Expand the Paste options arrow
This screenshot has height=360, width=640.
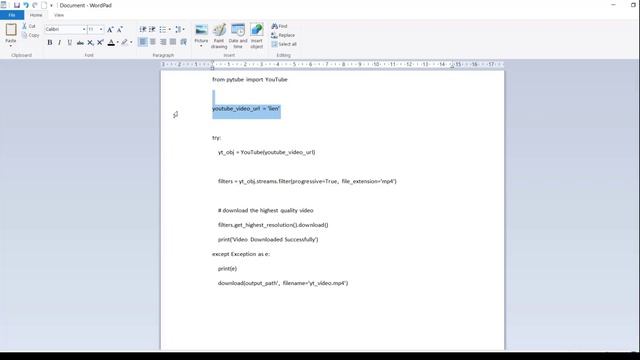click(11, 45)
